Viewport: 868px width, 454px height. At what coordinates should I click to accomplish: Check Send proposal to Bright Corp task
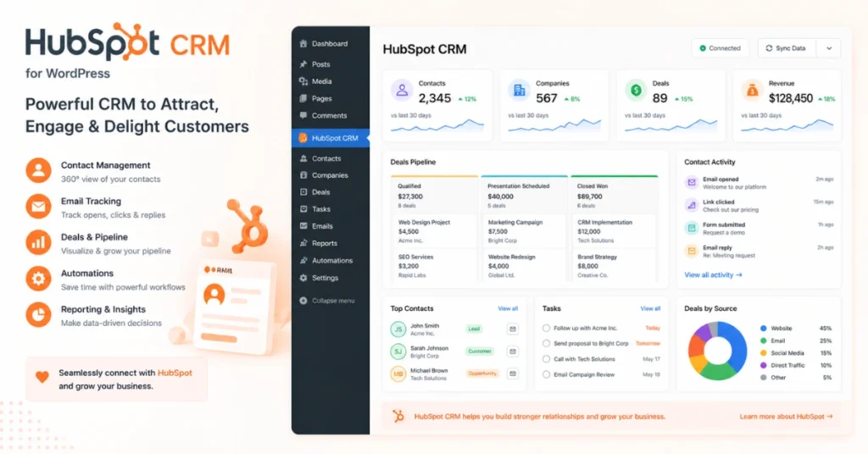[547, 343]
